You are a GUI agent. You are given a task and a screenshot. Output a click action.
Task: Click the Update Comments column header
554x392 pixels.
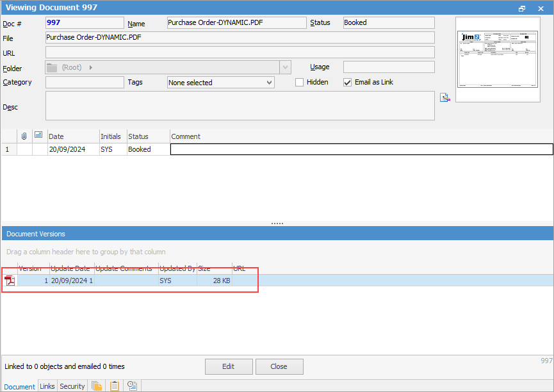[126, 268]
